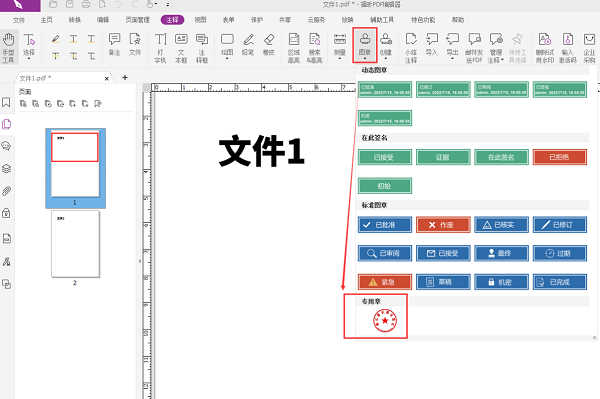Switch to the Edit tab (编辑)
Image resolution: width=600 pixels, height=399 pixels.
click(103, 20)
